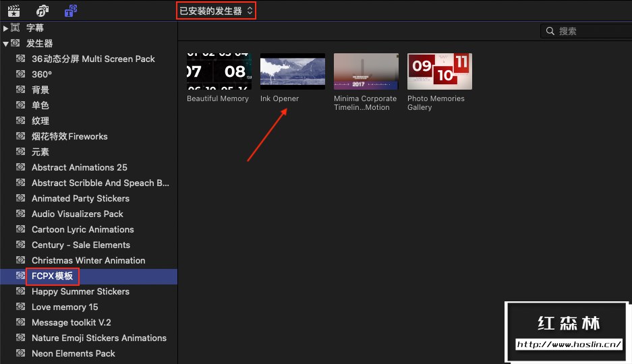Select the 360° generator category

(x=88, y=75)
